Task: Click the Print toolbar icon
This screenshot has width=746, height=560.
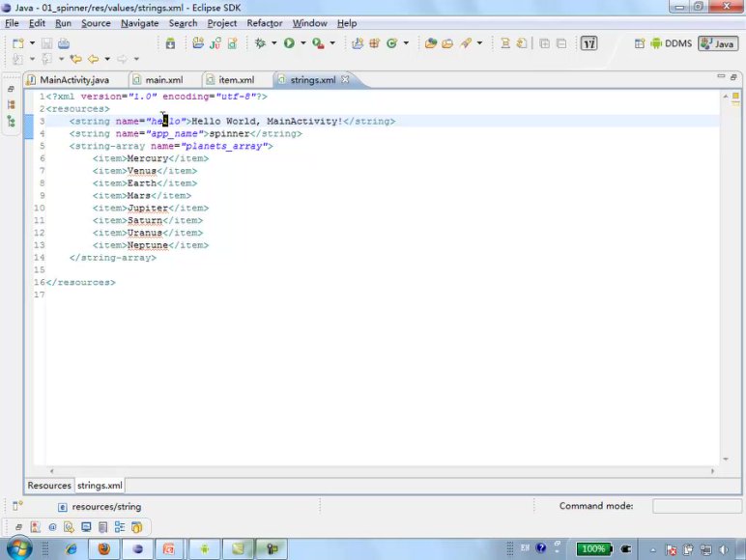Action: pos(63,43)
